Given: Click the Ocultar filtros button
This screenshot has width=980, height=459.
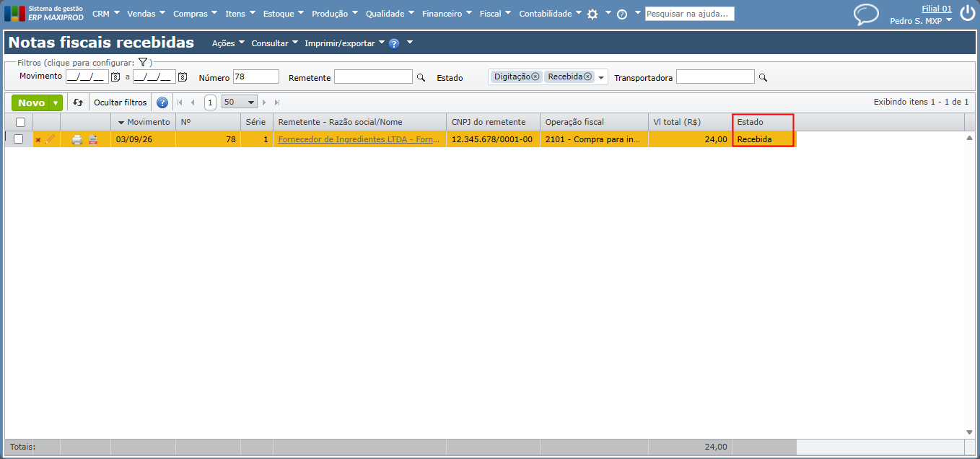Looking at the screenshot, I should pos(121,102).
